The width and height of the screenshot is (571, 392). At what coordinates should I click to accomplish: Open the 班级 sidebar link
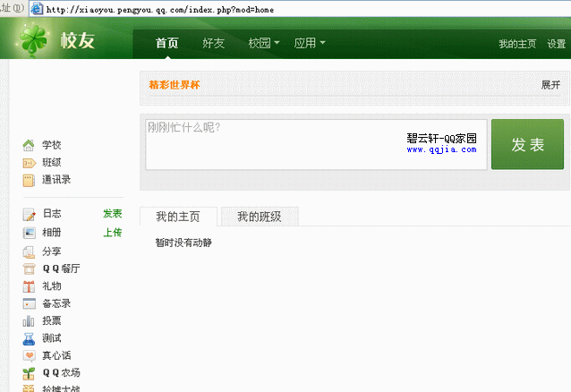pyautogui.click(x=52, y=163)
